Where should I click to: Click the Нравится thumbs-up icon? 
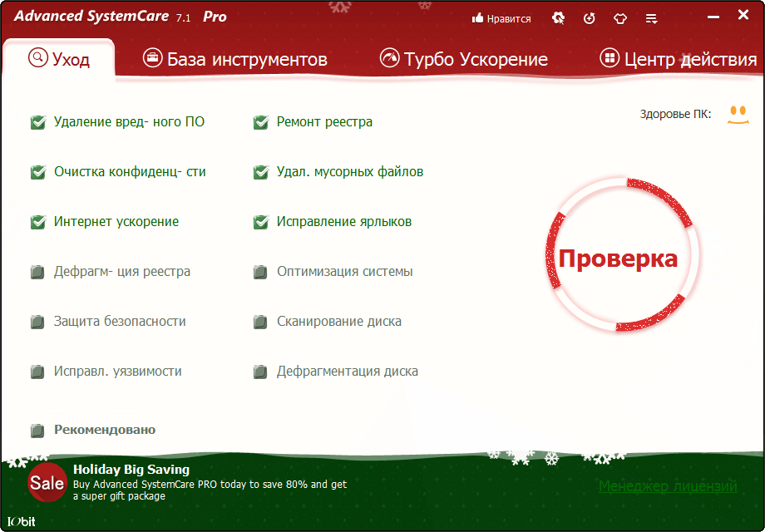(x=477, y=18)
